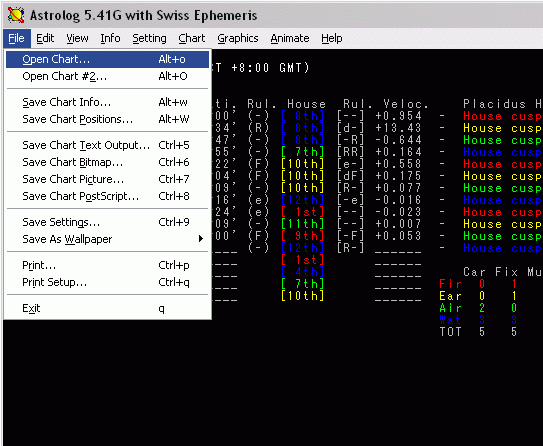
Task: Choose Print... from File menu
Action: tap(107, 265)
